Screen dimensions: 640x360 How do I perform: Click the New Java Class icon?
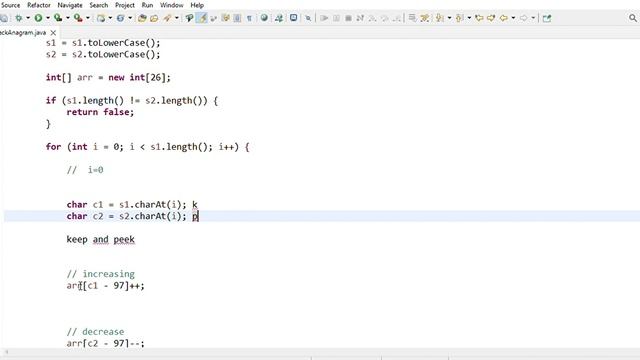coord(120,18)
